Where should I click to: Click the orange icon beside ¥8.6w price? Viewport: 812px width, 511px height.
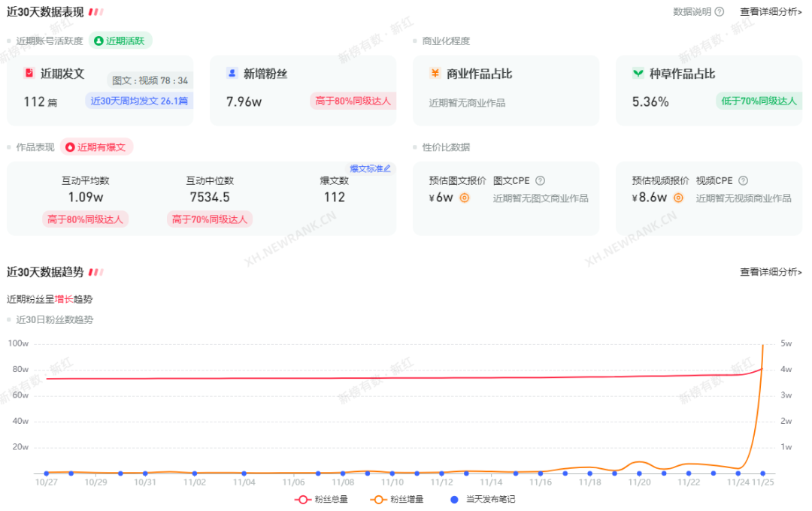[678, 198]
